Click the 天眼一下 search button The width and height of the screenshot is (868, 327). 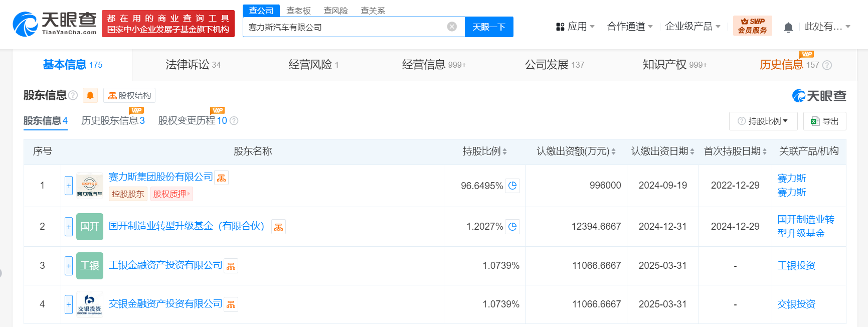pos(489,27)
